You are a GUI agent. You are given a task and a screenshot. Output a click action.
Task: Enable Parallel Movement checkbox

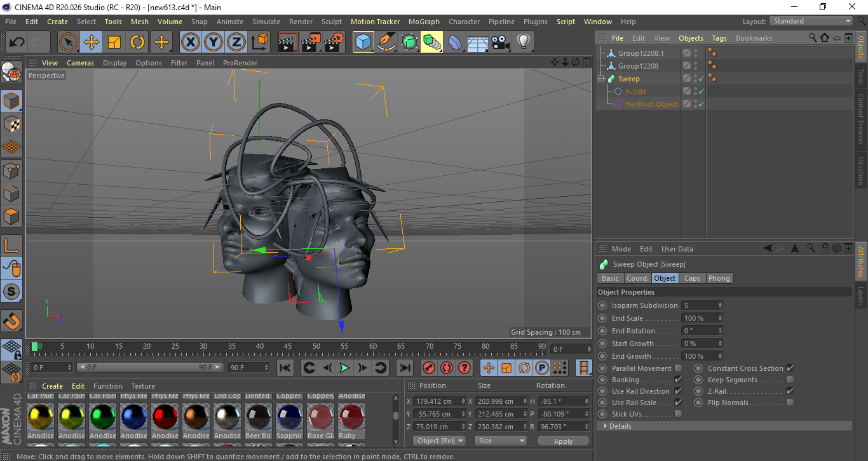click(678, 368)
